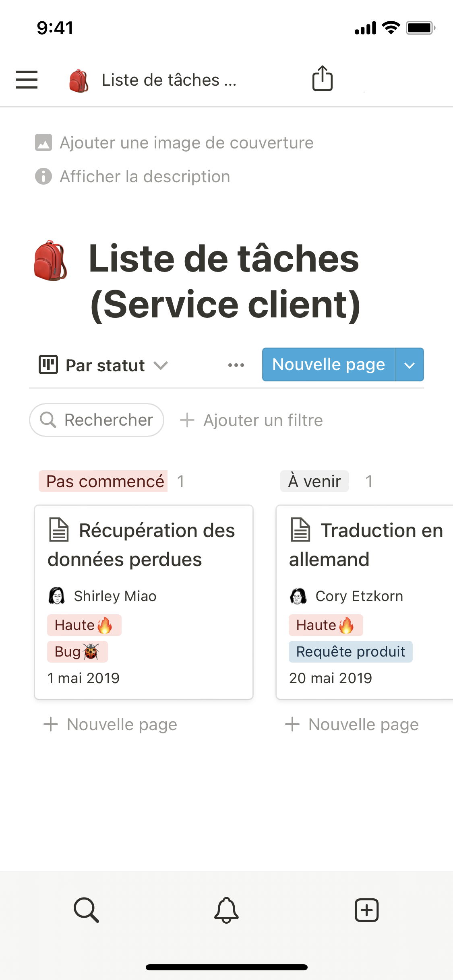Open the Nouvelle page dropdown arrow
The height and width of the screenshot is (980, 453).
coord(410,365)
